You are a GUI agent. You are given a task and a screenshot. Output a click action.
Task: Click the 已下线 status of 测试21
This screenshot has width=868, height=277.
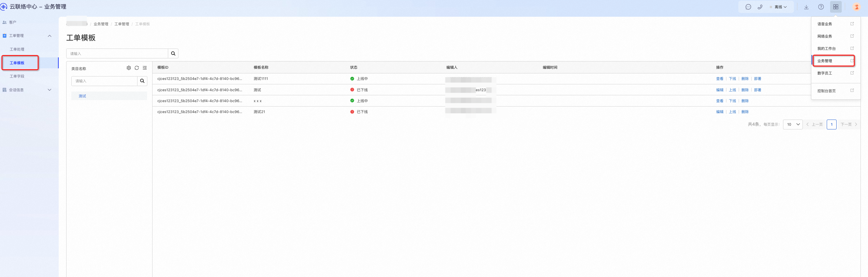tap(359, 112)
